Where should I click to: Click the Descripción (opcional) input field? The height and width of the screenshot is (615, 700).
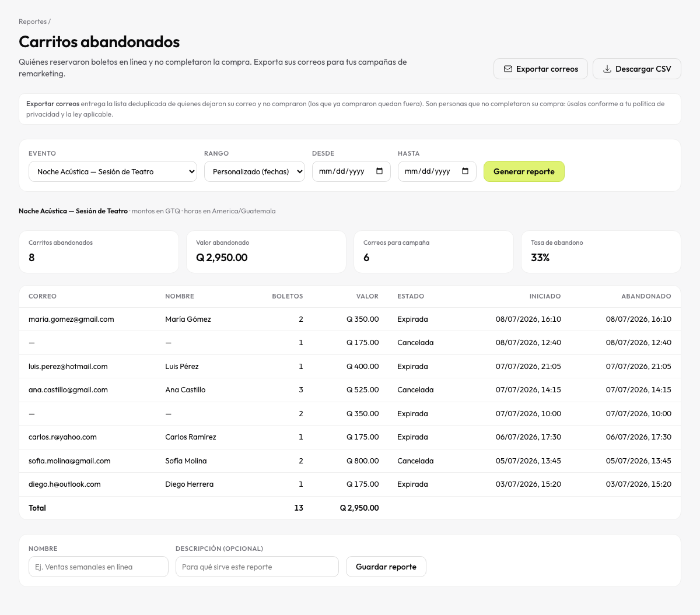[x=257, y=567]
